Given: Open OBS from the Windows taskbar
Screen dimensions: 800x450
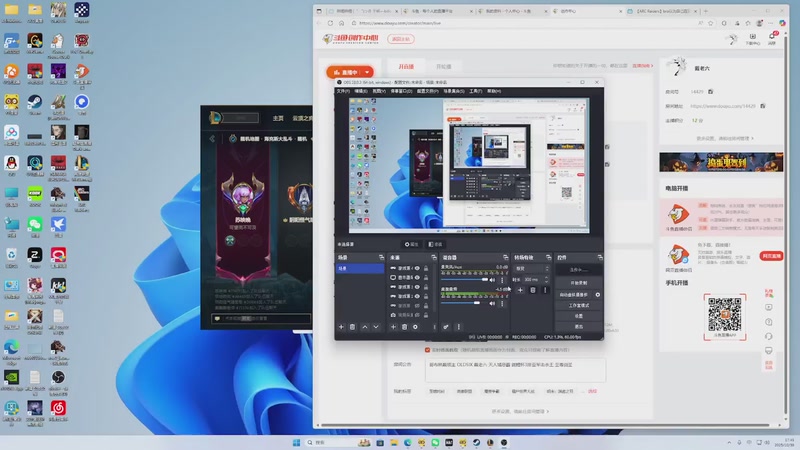Looking at the screenshot, I should pos(504,442).
